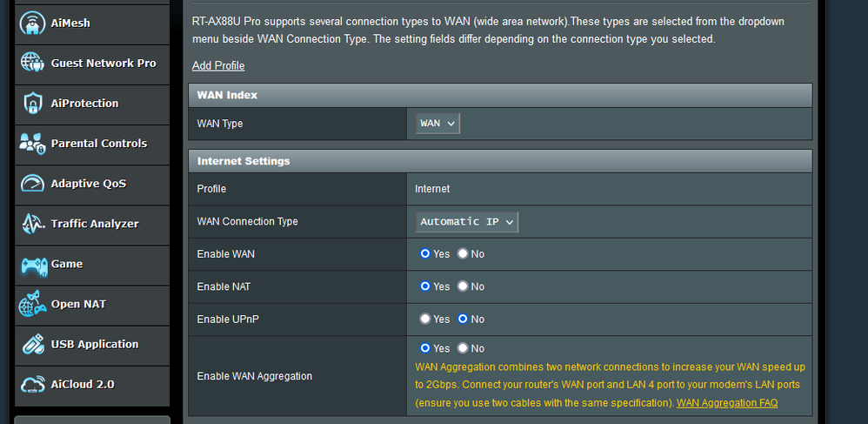This screenshot has width=868, height=424.
Task: Open Traffic Analyzer waveform icon
Action: (x=32, y=224)
